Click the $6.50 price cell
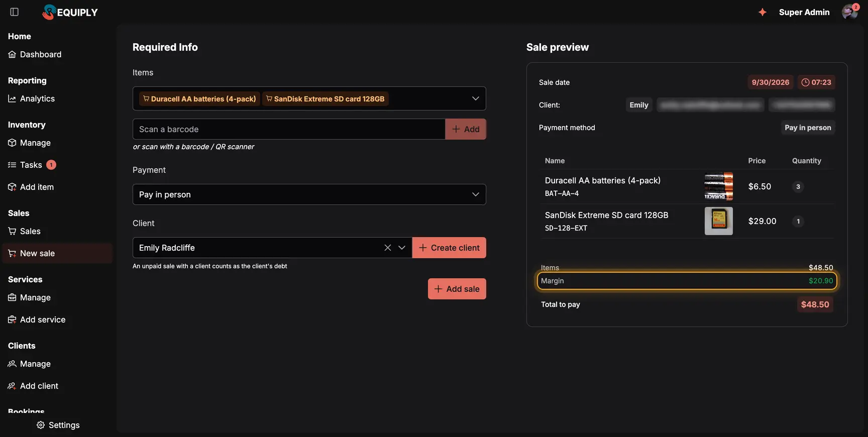The image size is (868, 437). 759,186
